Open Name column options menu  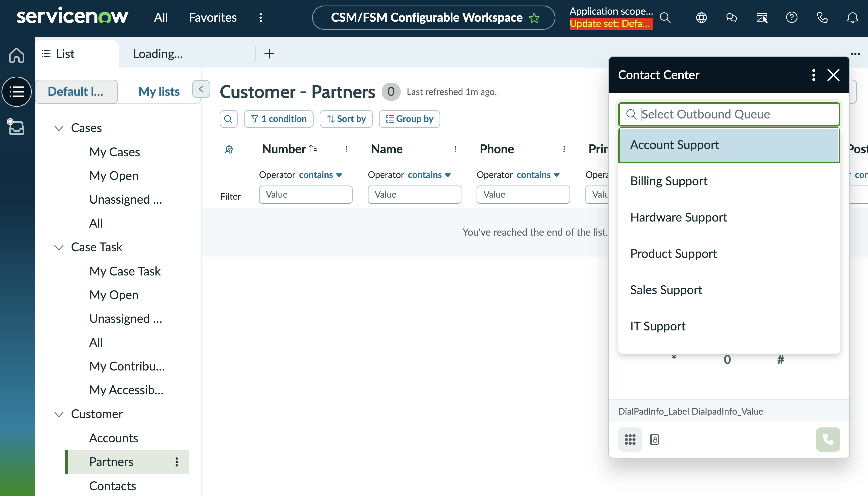[x=455, y=149]
